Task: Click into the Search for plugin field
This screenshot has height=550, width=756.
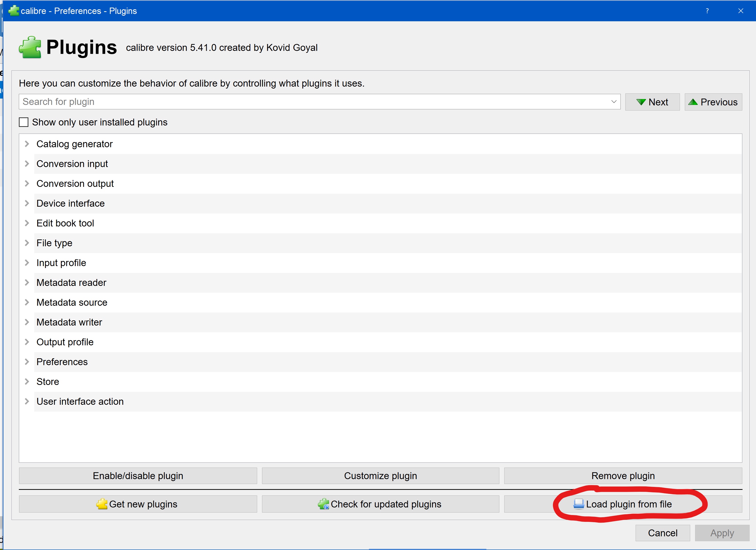Action: pyautogui.click(x=300, y=101)
